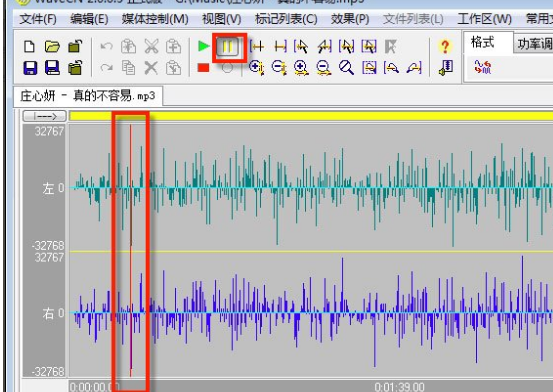Image resolution: width=553 pixels, height=392 pixels.
Task: Zoom in horizontally with the plus magnifier
Action: pos(301,67)
